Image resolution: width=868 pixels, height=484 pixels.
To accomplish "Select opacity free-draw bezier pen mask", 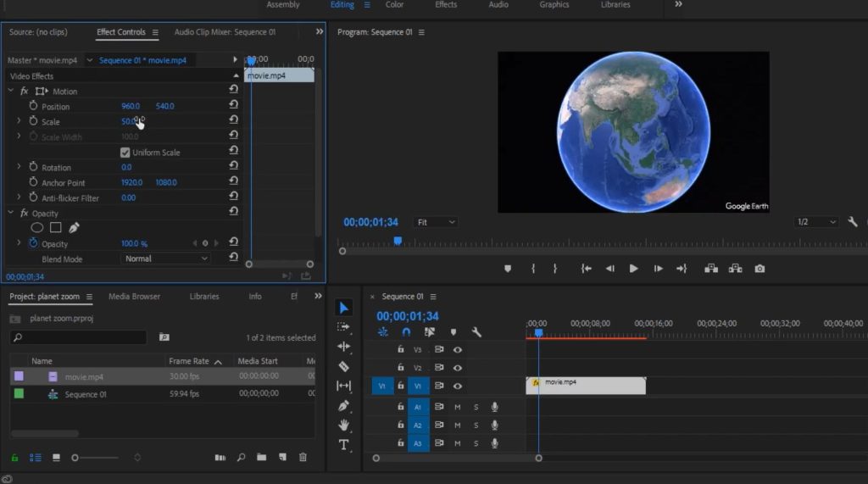I will point(74,228).
